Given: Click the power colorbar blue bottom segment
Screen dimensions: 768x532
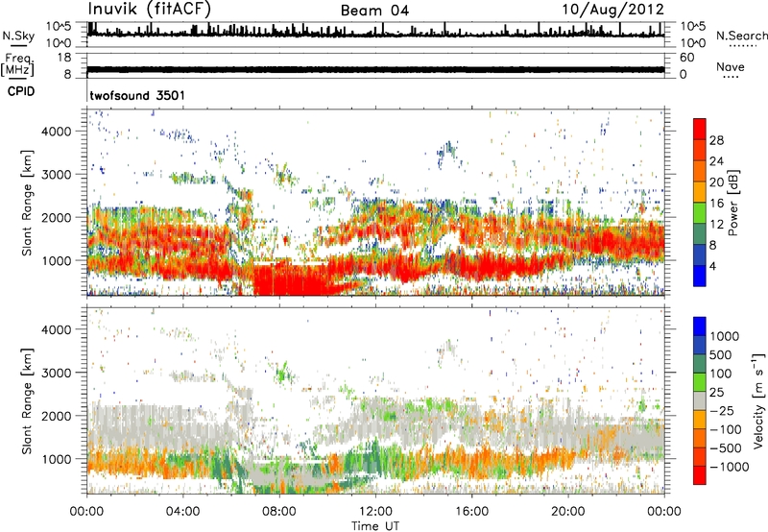Looking at the screenshot, I should (700, 276).
